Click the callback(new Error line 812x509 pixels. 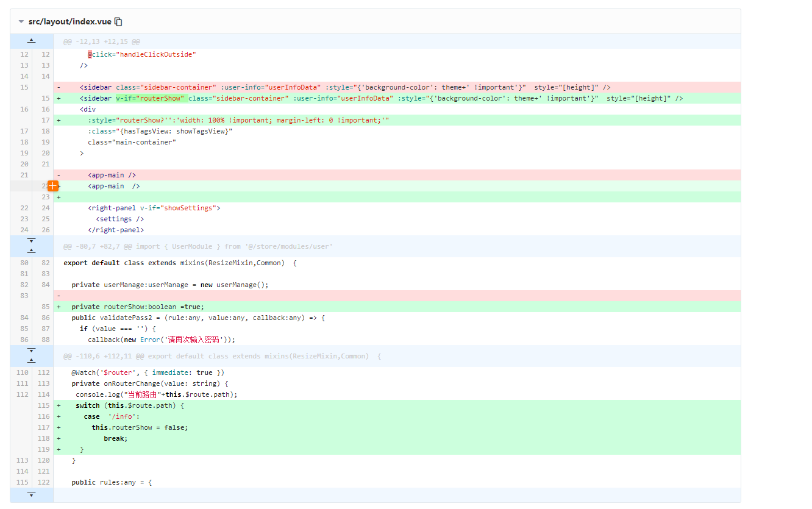[x=397, y=340]
